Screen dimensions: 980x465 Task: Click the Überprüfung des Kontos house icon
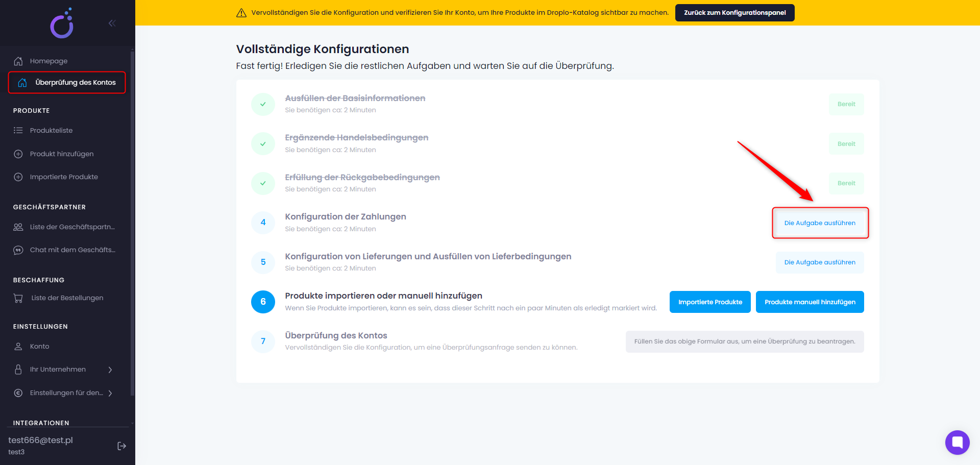pyautogui.click(x=22, y=83)
